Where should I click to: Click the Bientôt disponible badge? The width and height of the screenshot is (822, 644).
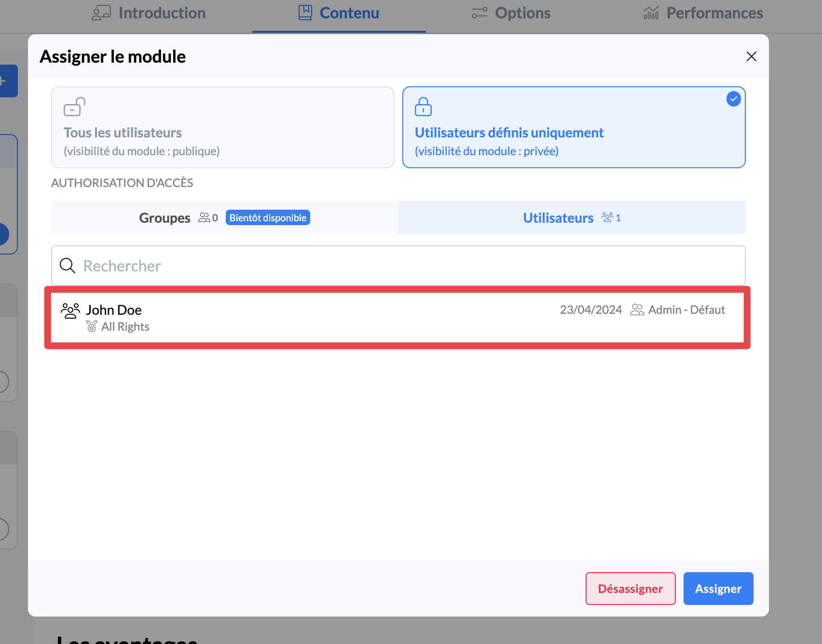pos(268,218)
